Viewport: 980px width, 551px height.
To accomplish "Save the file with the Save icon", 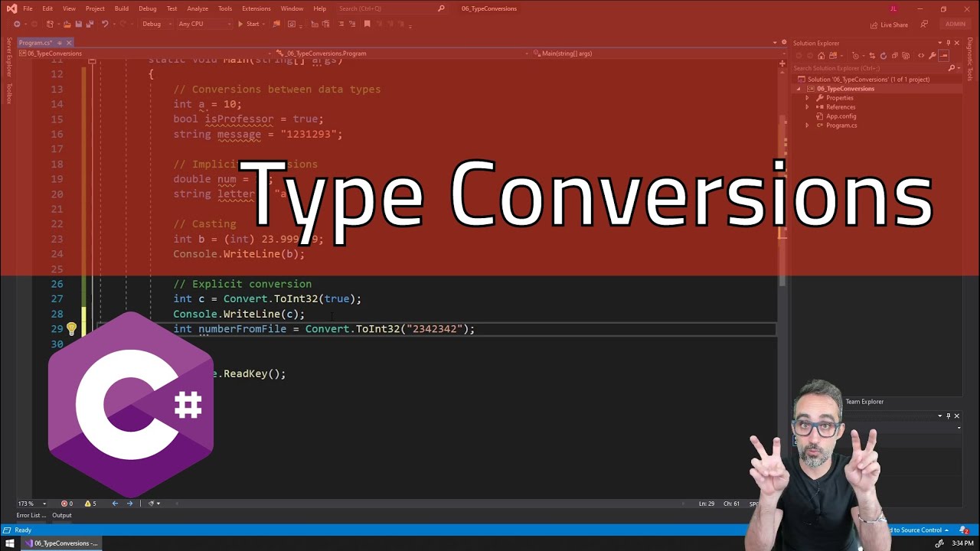I will (78, 24).
